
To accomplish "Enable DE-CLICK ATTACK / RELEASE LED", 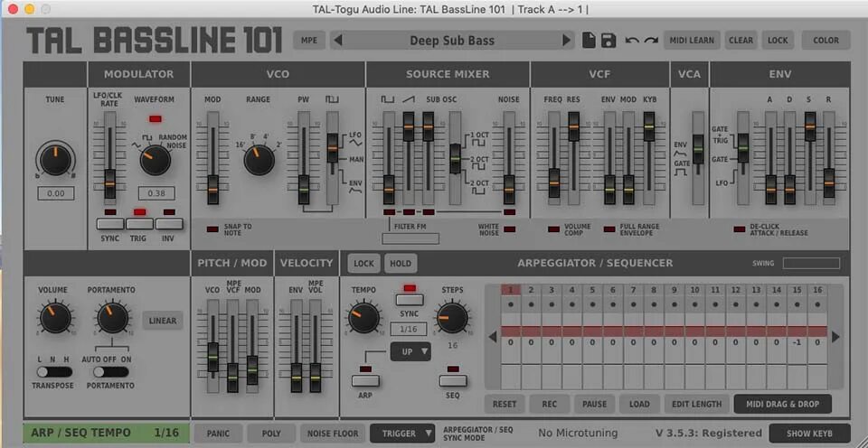I will click(x=739, y=229).
